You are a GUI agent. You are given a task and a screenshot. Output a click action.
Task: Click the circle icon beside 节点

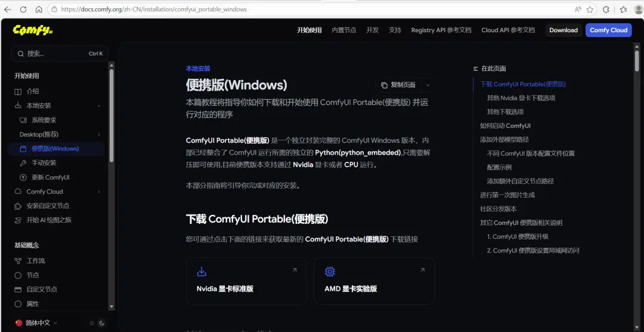tap(18, 275)
